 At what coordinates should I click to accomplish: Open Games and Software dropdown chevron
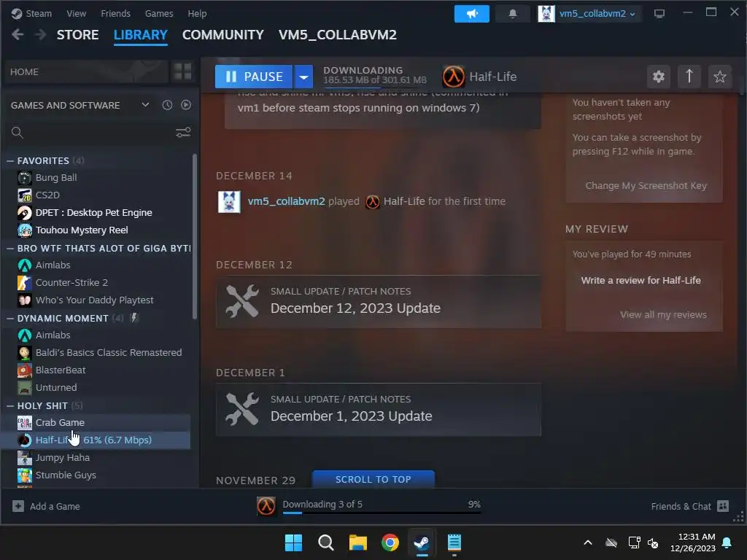(145, 105)
